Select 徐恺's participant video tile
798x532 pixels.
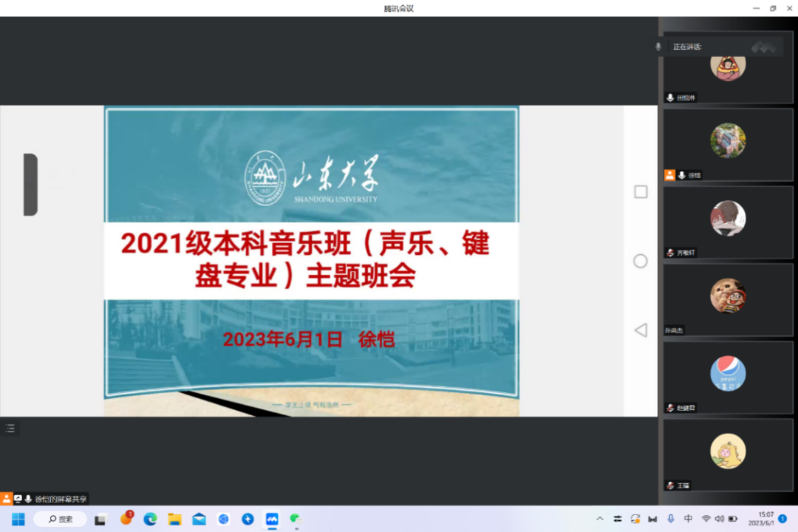click(728, 145)
